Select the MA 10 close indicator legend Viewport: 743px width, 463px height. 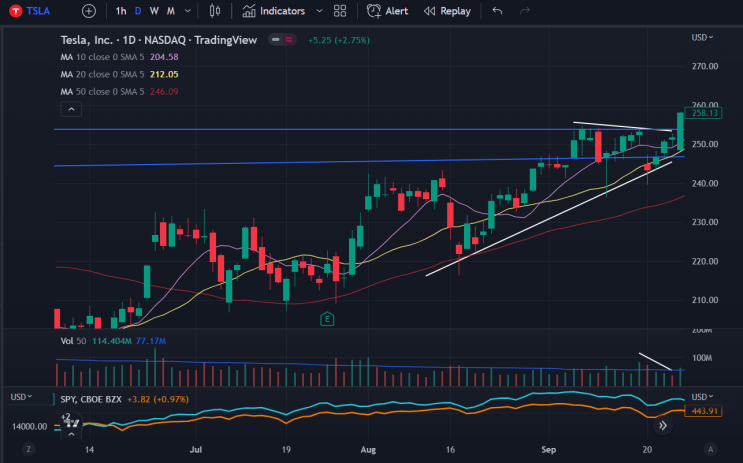[119, 57]
